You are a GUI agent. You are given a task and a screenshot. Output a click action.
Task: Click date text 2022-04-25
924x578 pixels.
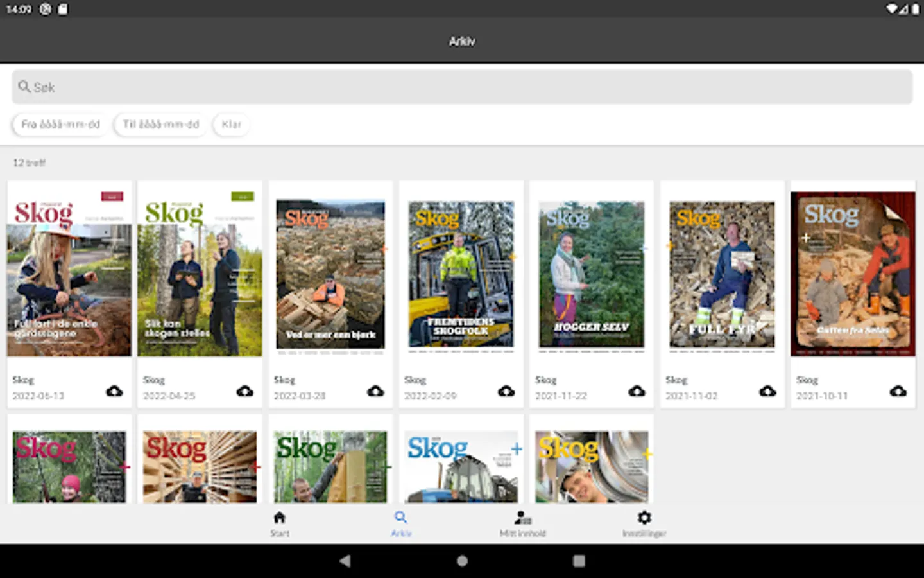169,396
